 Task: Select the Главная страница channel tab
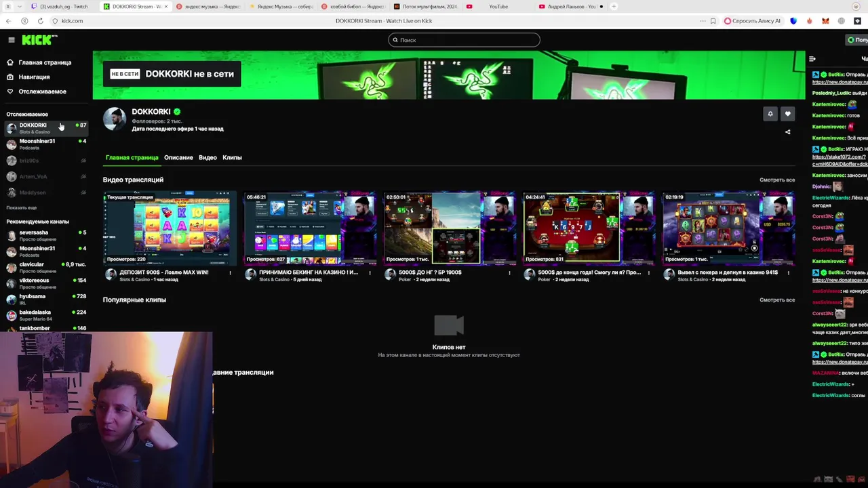(x=132, y=157)
